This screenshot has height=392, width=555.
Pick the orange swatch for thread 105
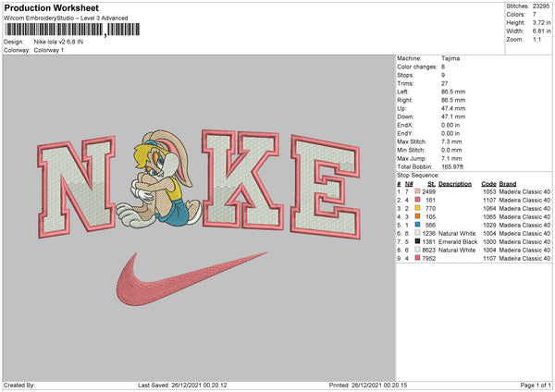click(x=417, y=214)
